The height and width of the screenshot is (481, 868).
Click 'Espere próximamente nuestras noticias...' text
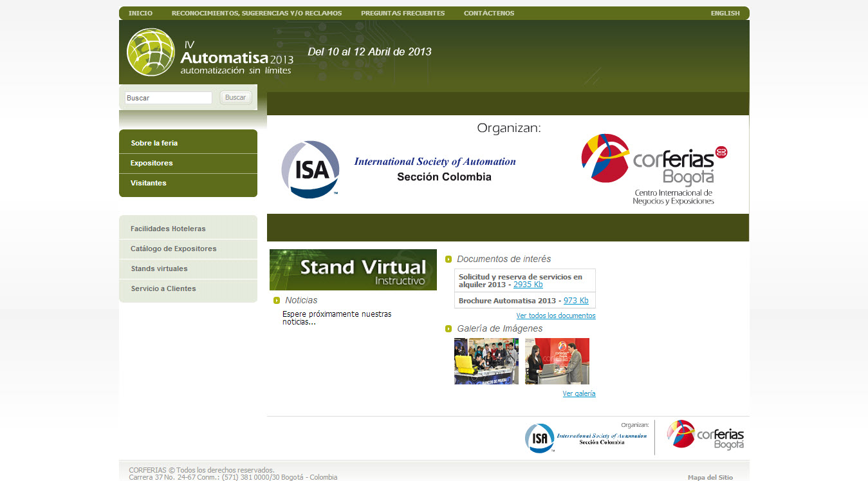[337, 318]
